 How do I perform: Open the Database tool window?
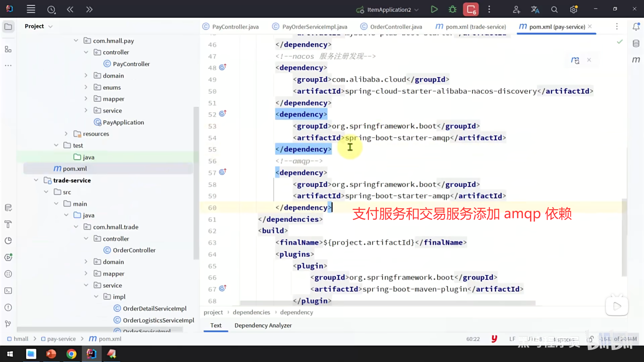click(x=636, y=44)
